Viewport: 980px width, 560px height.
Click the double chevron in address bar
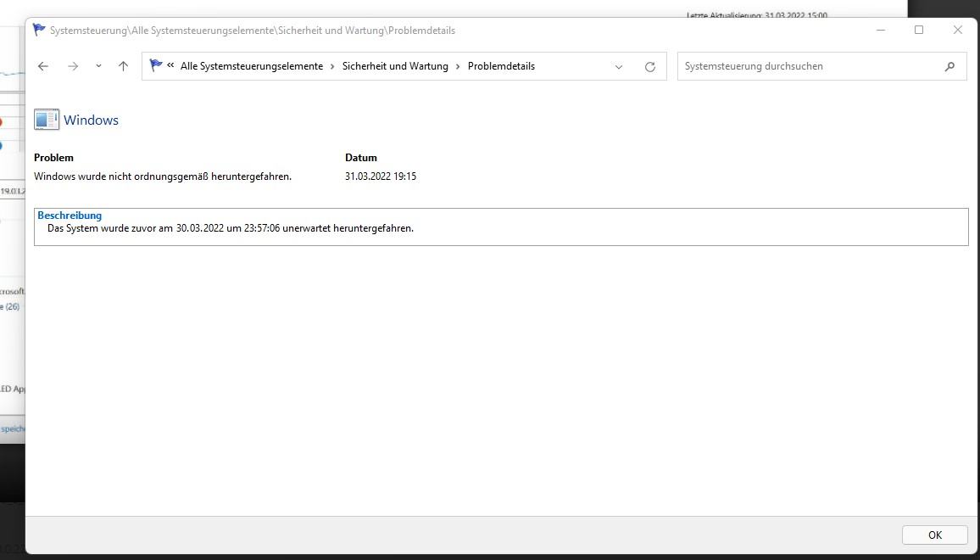coord(170,65)
